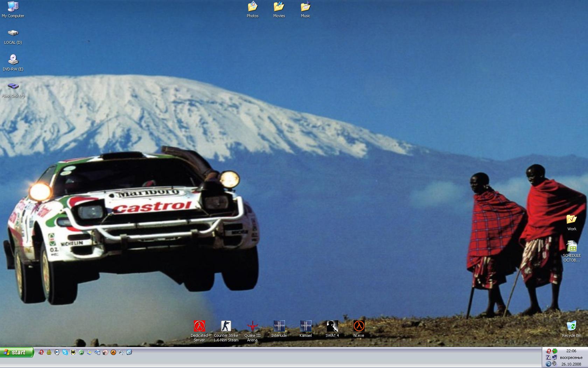588x368 pixels.
Task: Launch the Kamael game shortcut
Action: click(306, 329)
